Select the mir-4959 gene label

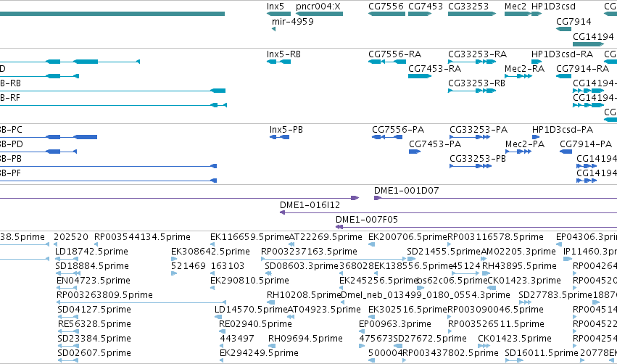tap(293, 22)
